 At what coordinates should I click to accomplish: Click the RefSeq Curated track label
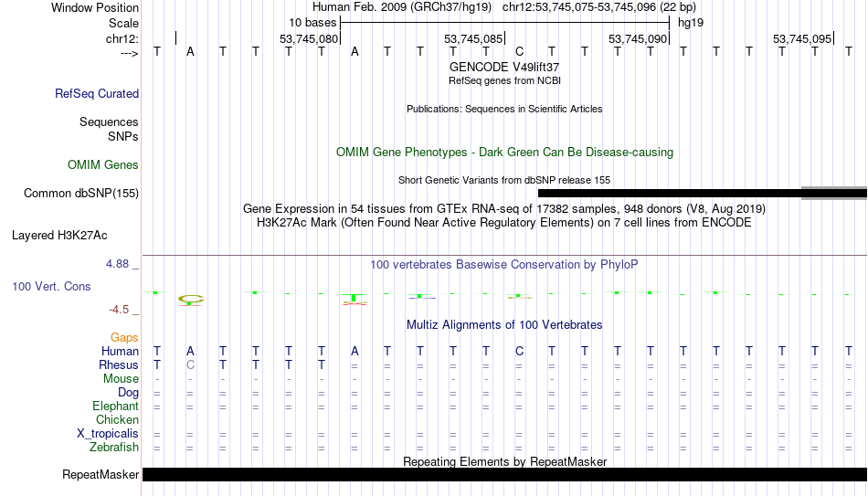(96, 93)
